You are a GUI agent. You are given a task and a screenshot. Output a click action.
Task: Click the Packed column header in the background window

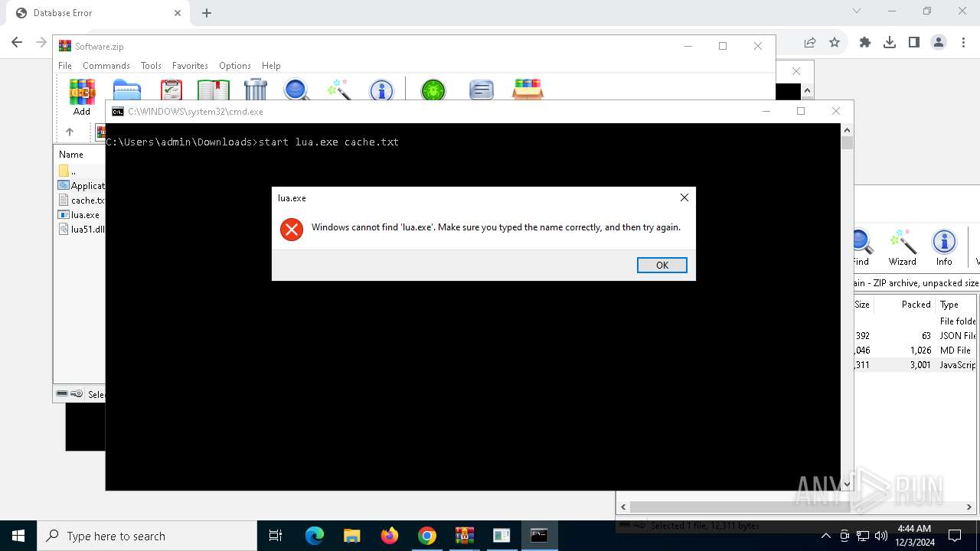905,305
